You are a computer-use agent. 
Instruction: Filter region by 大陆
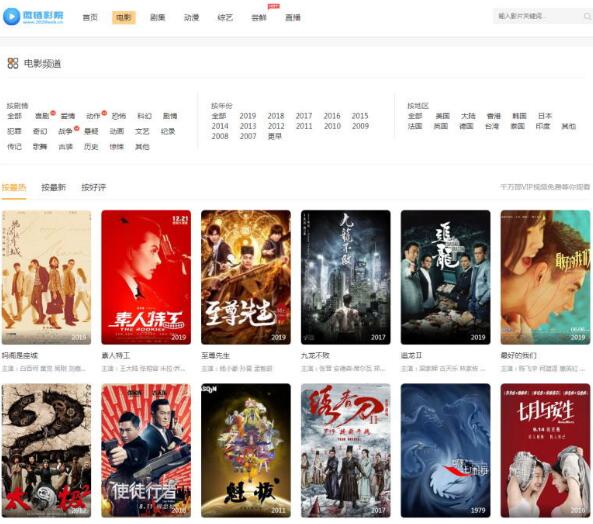pyautogui.click(x=468, y=116)
